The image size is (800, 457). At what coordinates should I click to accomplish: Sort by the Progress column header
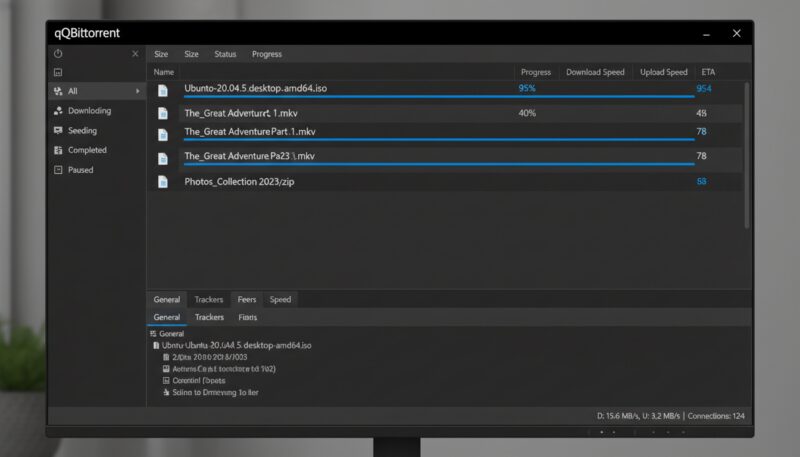536,72
